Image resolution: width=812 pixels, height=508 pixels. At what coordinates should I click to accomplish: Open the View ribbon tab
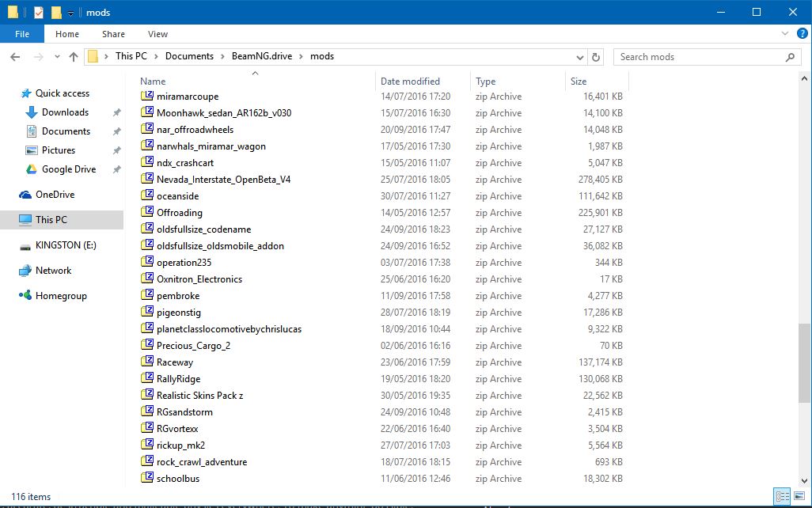coord(157,34)
